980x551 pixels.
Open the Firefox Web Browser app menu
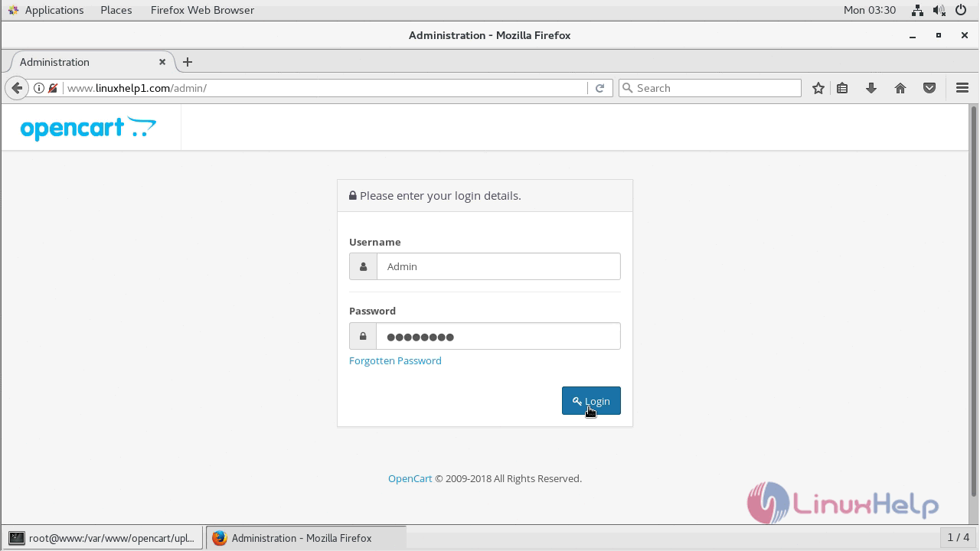202,10
